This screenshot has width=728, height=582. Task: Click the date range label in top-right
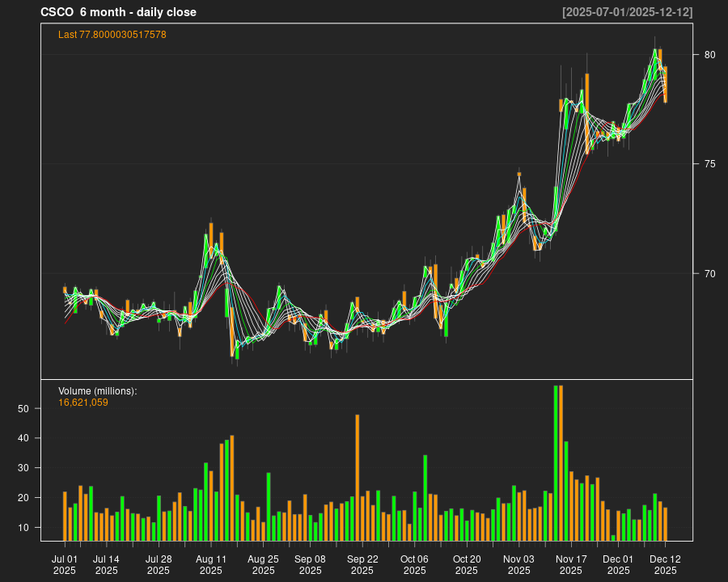pyautogui.click(x=628, y=12)
